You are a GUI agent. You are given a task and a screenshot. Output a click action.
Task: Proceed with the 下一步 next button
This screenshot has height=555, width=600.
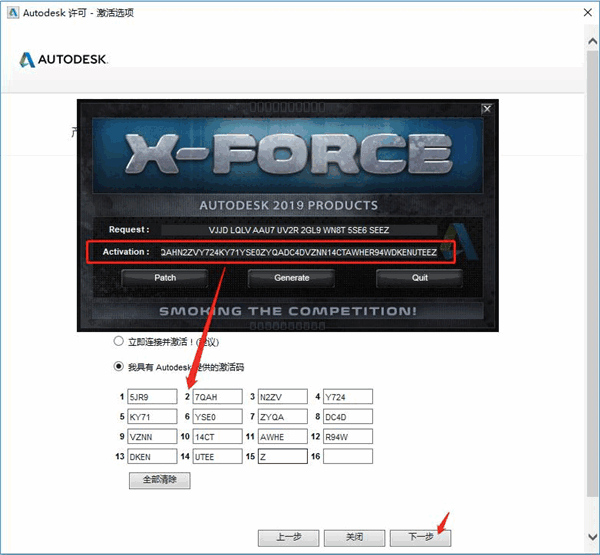[419, 537]
